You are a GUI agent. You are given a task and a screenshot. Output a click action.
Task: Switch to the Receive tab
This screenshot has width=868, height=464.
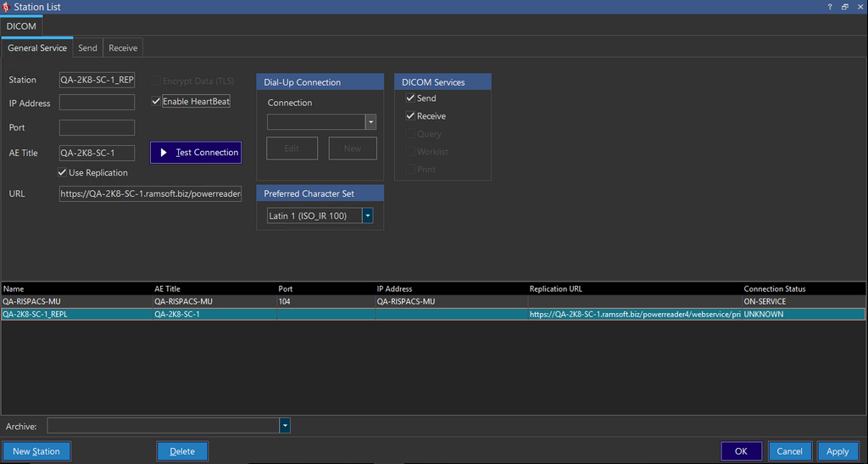click(123, 48)
